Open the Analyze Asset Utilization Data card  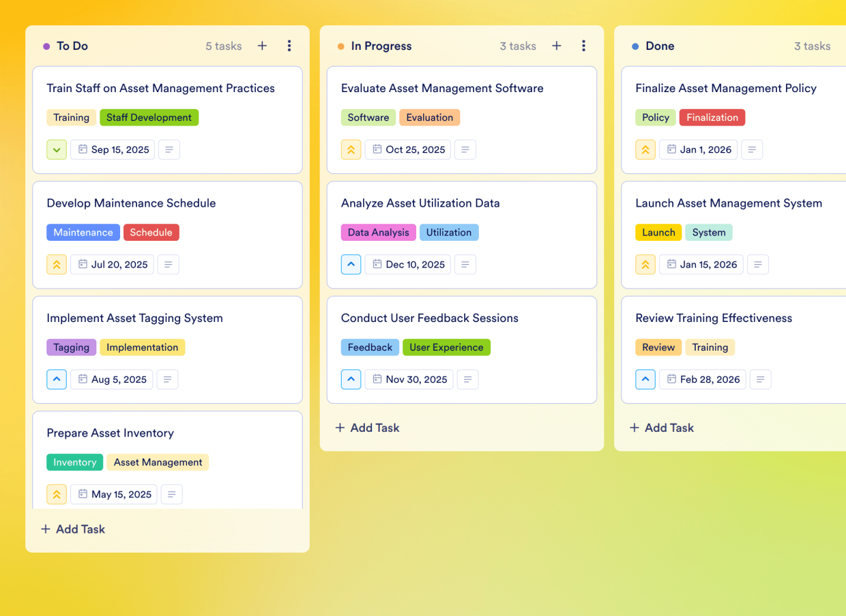click(x=420, y=203)
